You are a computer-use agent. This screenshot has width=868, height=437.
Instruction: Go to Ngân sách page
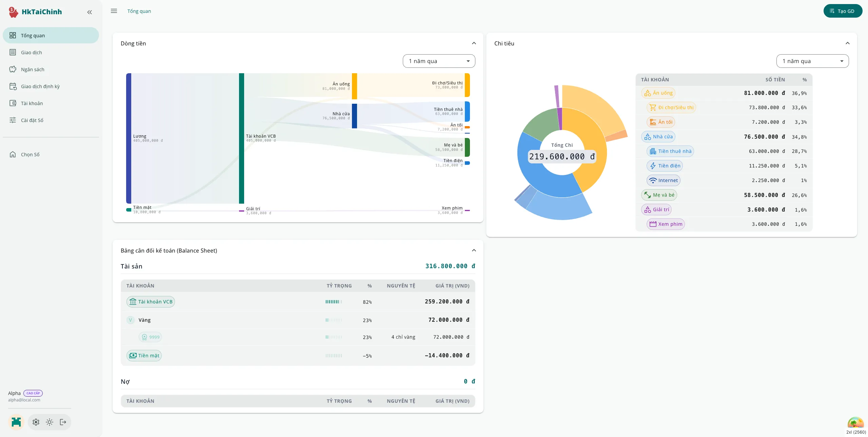[33, 69]
